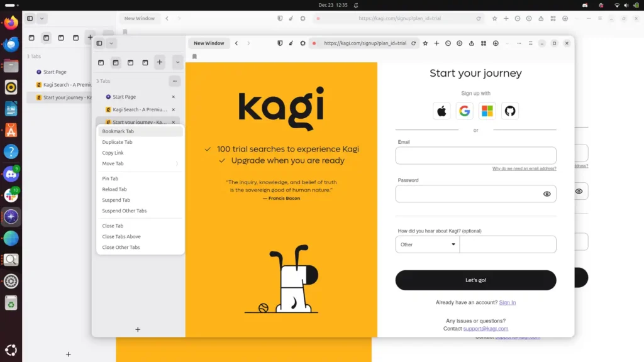Bookmark the page via the star icon
This screenshot has width=644, height=362.
pyautogui.click(x=426, y=43)
